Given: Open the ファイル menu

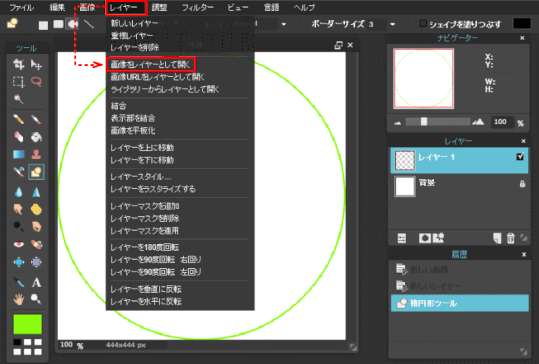Looking at the screenshot, I should [x=21, y=8].
